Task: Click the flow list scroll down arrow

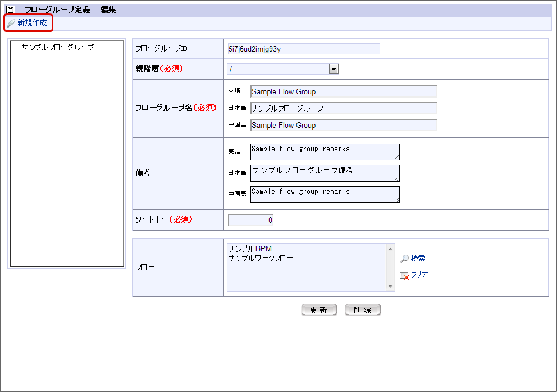Action: point(391,287)
